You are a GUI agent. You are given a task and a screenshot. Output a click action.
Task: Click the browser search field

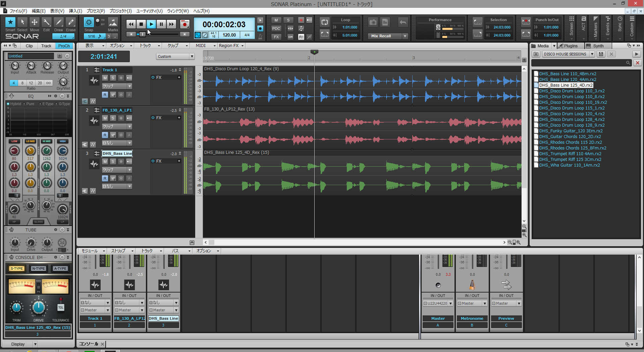click(581, 63)
